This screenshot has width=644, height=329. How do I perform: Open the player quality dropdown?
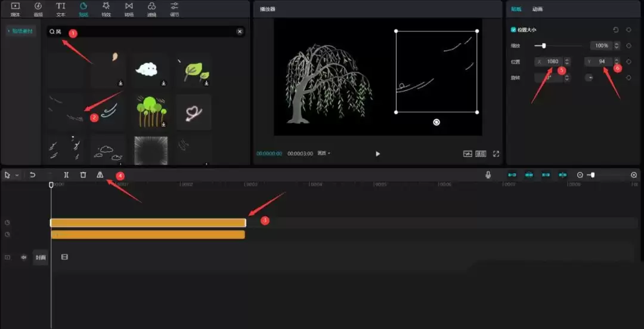324,153
